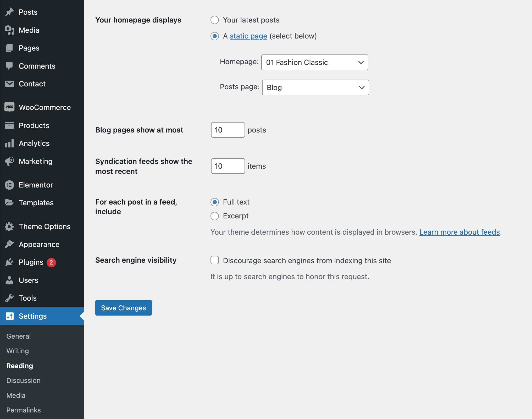Focus the 'Blog pages show at most' field
The image size is (532, 419).
(228, 130)
